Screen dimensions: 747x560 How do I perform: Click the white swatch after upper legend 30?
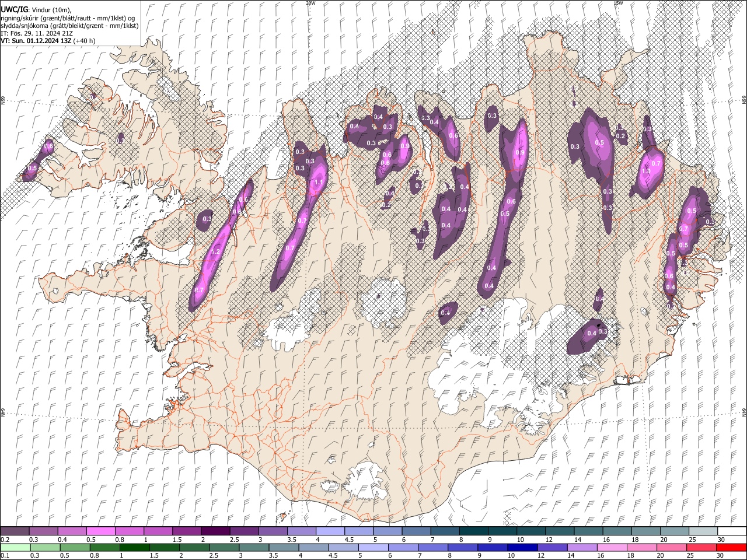[x=732, y=531]
